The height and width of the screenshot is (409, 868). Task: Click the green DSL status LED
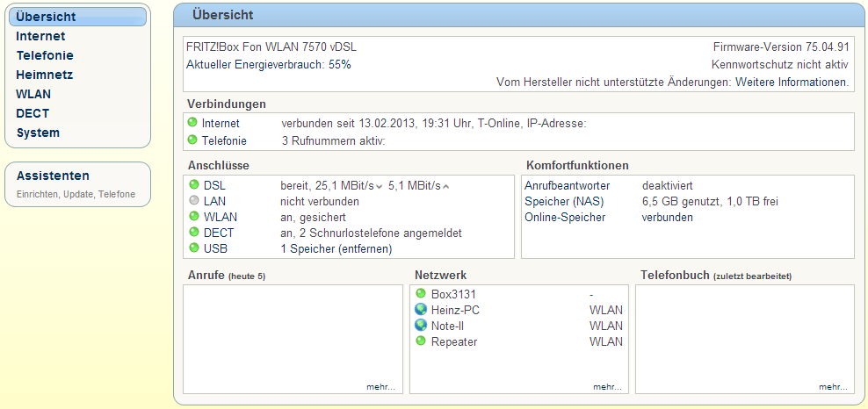(x=194, y=185)
